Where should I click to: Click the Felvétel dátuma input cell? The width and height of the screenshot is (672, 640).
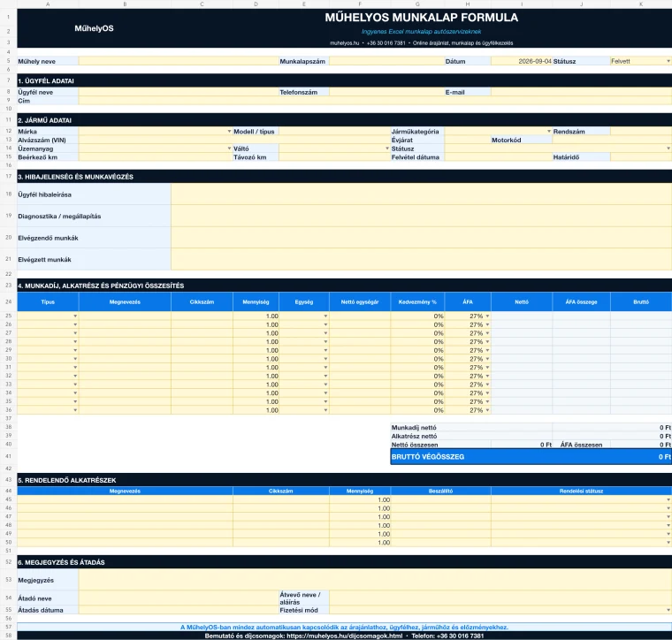point(499,157)
